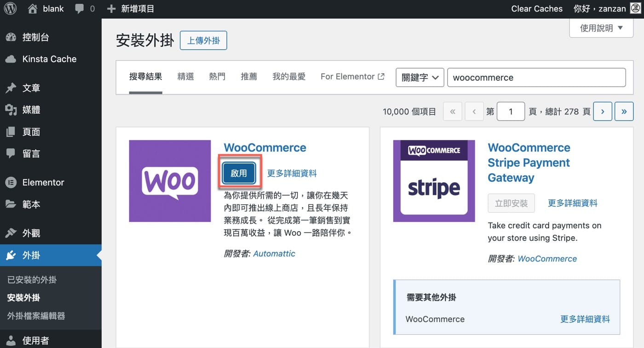Switch to the 我的最愛 tab
644x348 pixels.
(x=289, y=77)
